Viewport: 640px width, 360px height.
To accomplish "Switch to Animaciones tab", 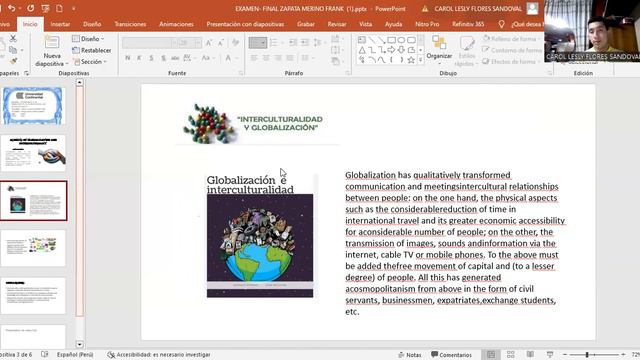I will pos(176,24).
